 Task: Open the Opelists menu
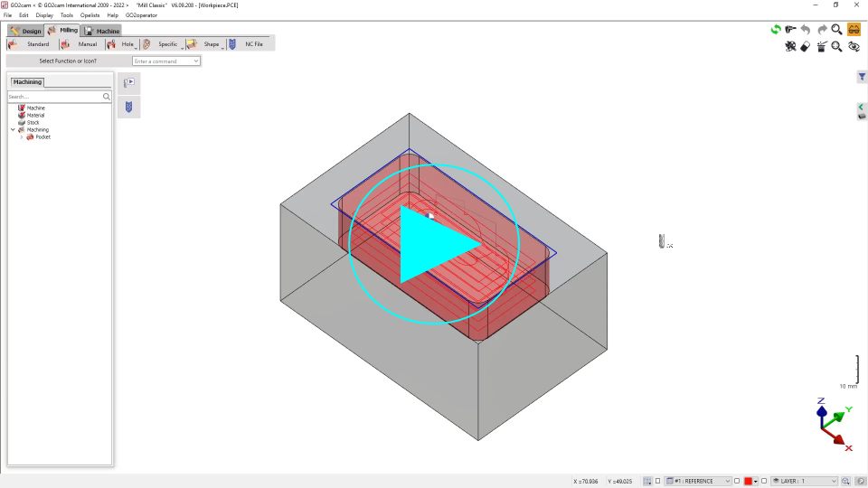[x=90, y=15]
